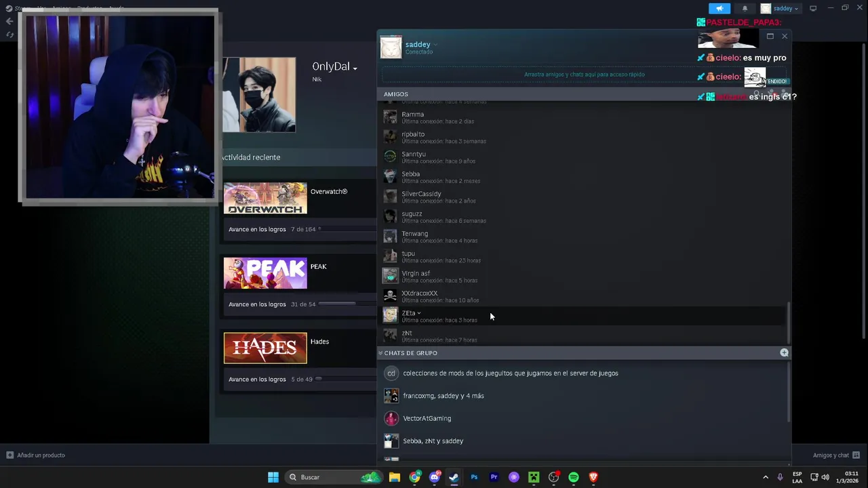Collapse the CHATS DE GRUPO section

click(x=380, y=353)
